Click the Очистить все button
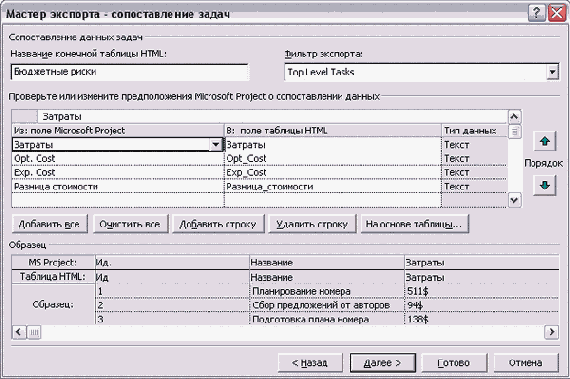 click(131, 224)
